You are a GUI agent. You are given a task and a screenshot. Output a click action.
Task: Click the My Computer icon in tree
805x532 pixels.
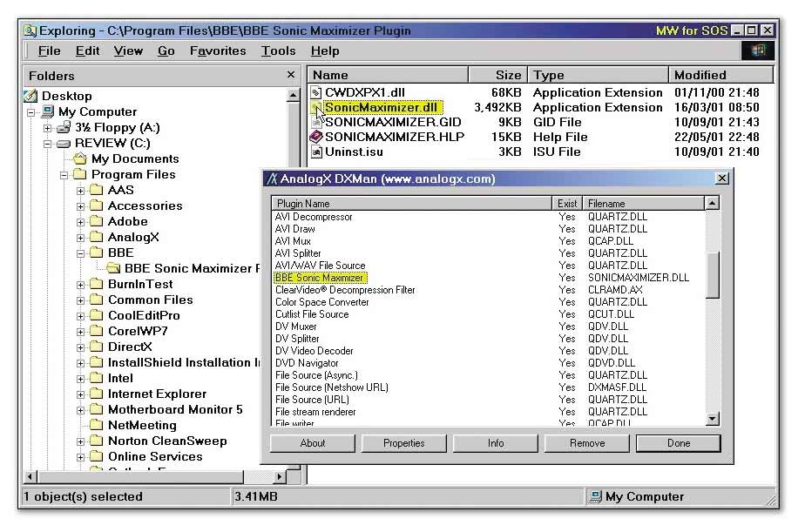coord(48,111)
